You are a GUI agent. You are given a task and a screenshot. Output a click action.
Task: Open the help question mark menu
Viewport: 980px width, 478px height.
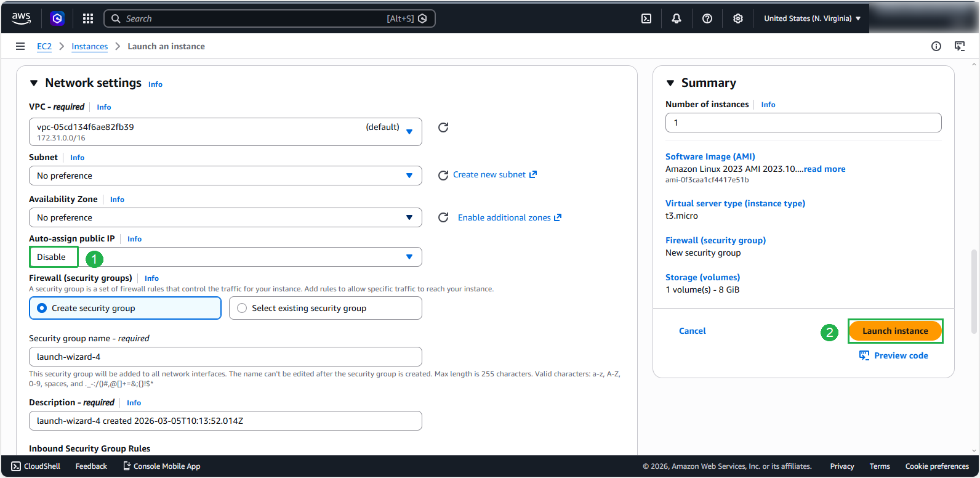(707, 18)
